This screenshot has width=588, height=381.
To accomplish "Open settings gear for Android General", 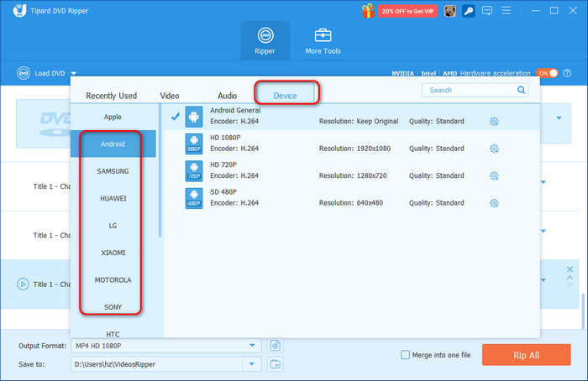I will pyautogui.click(x=494, y=122).
